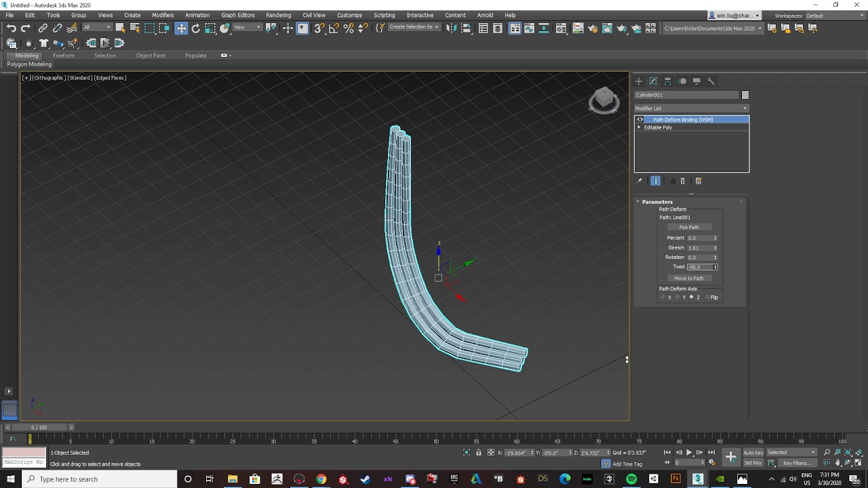Open Configure Modifier Sets icon

click(698, 181)
